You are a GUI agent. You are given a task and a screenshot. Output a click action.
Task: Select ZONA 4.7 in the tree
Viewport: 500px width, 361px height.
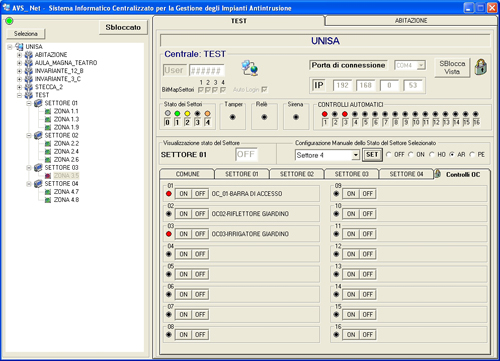point(66,192)
